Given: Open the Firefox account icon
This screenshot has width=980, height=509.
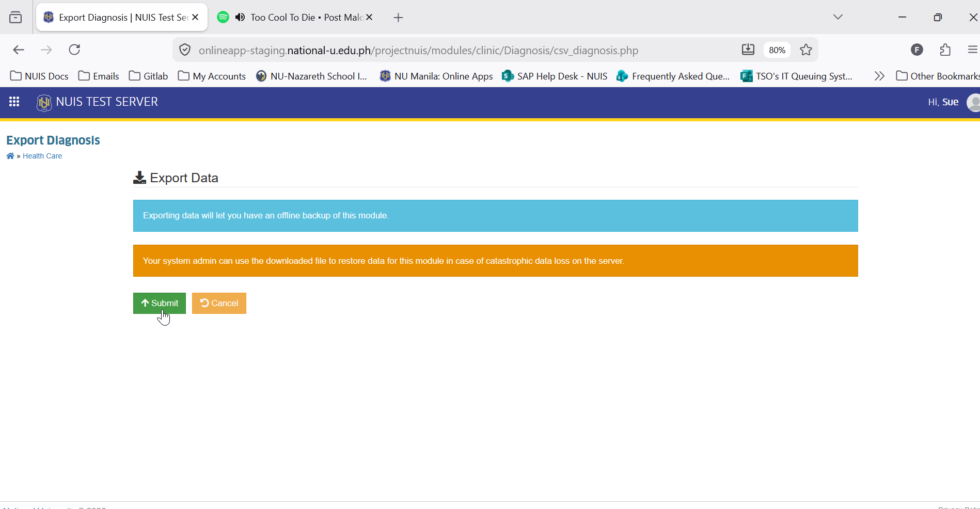Looking at the screenshot, I should tap(917, 50).
